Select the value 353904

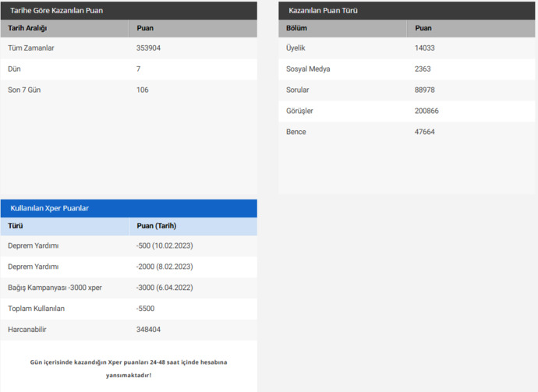coord(148,48)
